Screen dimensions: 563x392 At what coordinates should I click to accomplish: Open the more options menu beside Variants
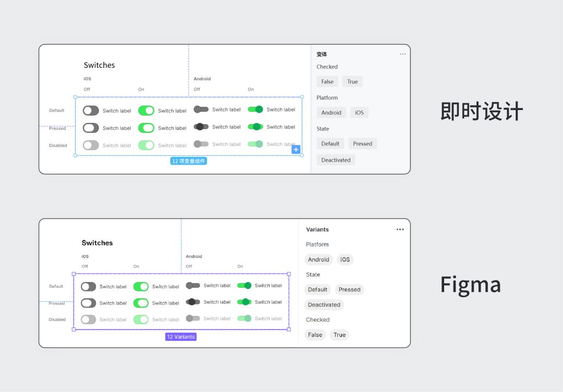400,229
